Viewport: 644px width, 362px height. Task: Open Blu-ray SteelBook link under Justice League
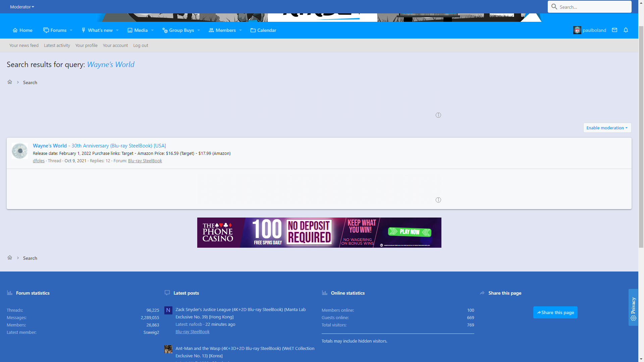tap(193, 331)
